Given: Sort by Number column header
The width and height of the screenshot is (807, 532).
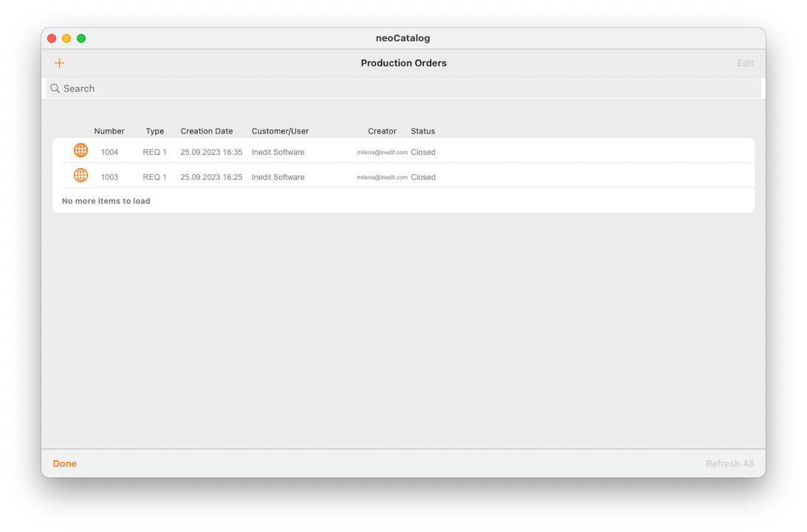Looking at the screenshot, I should tap(109, 131).
